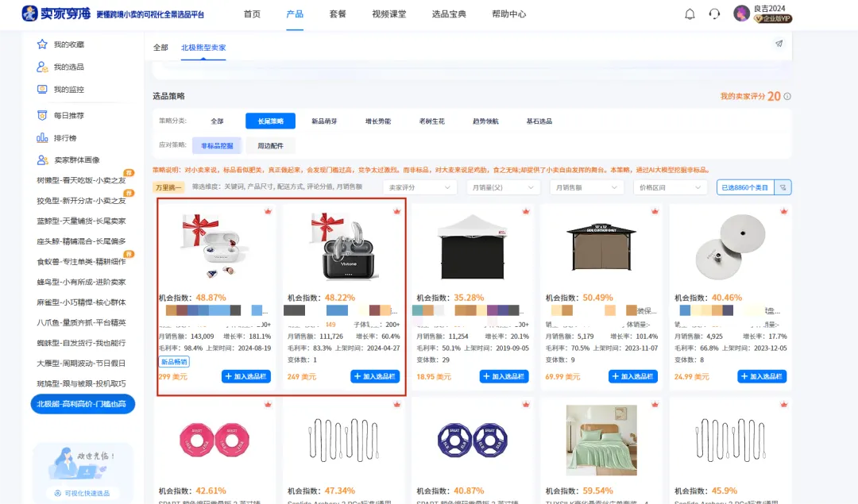Open the 已选8860个类目 category selector
Viewport: 858px width, 504px height.
pos(745,187)
